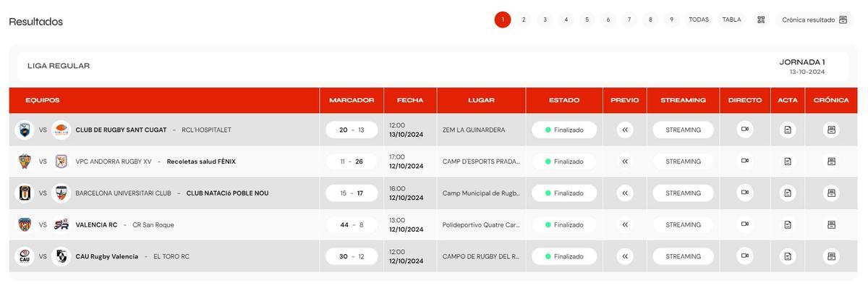This screenshot has width=868, height=299.
Task: Open crónica for Barcelona Universitari match
Action: click(831, 193)
